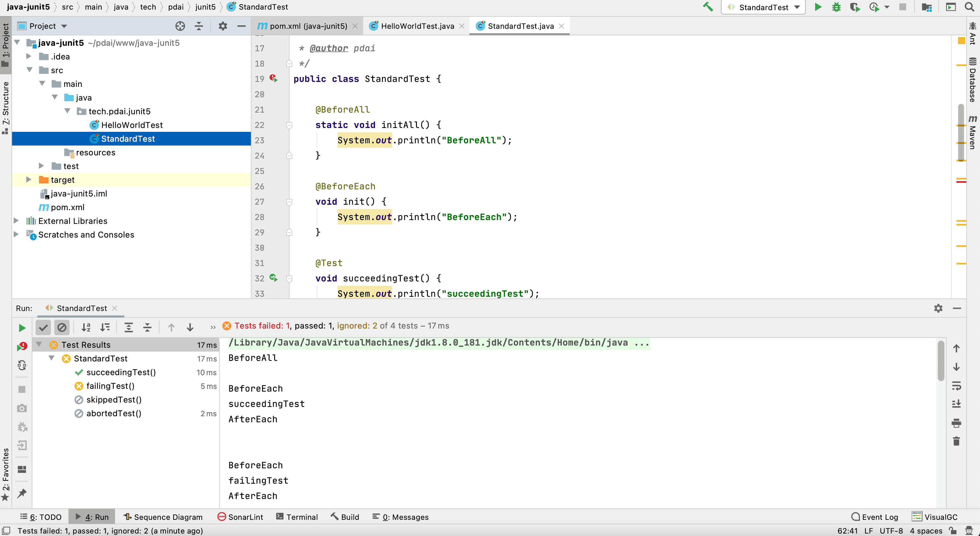Screen dimensions: 980x536
Task: Click the Sort Alphabetically icon in Run panel
Action: click(x=86, y=327)
